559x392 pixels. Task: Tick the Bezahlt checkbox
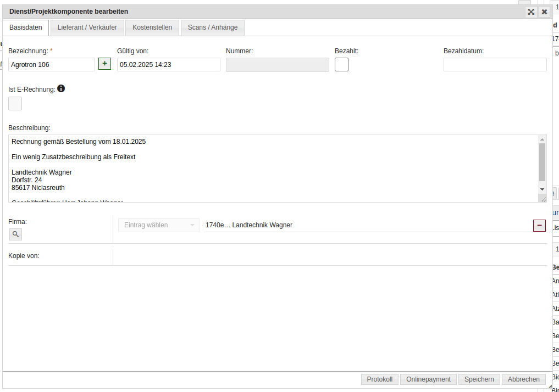[341, 65]
